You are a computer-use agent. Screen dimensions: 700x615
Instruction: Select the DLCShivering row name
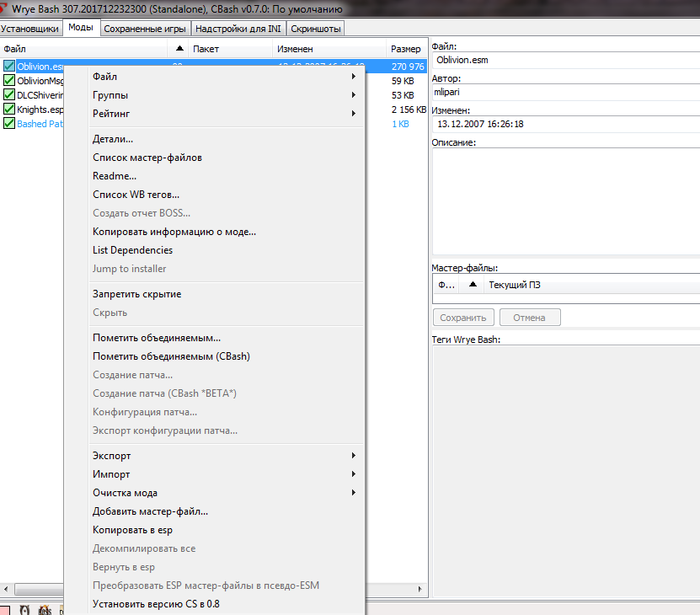coord(40,95)
